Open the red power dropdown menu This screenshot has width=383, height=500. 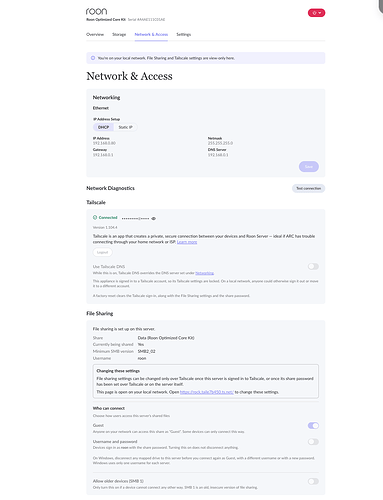coord(316,13)
